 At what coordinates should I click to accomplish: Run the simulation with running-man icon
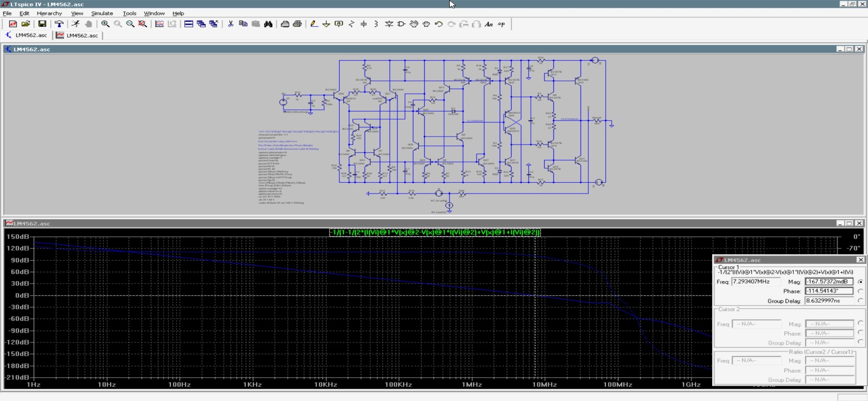coord(75,24)
